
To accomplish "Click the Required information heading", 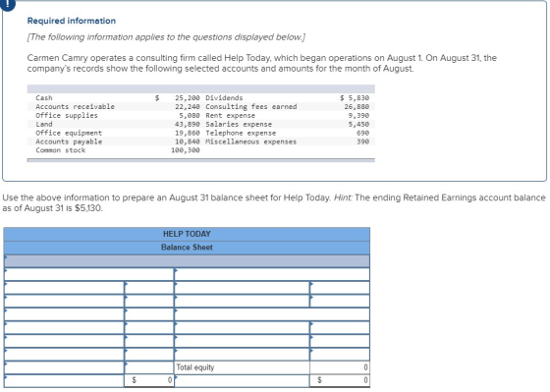I will coord(72,21).
